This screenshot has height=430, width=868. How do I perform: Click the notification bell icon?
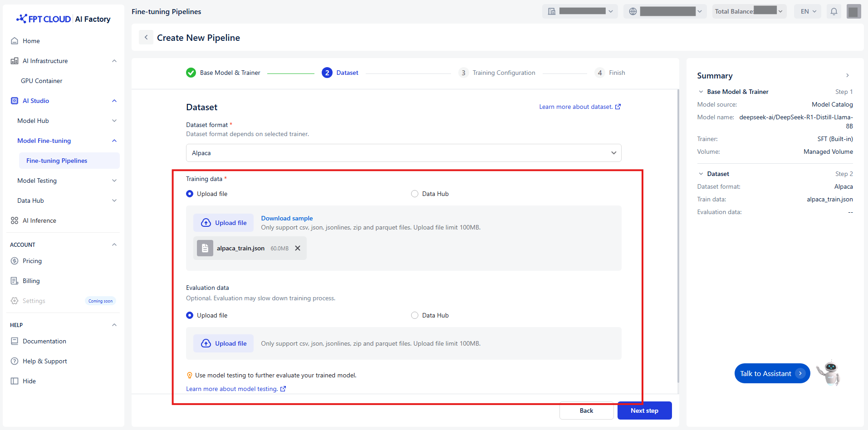click(x=834, y=11)
